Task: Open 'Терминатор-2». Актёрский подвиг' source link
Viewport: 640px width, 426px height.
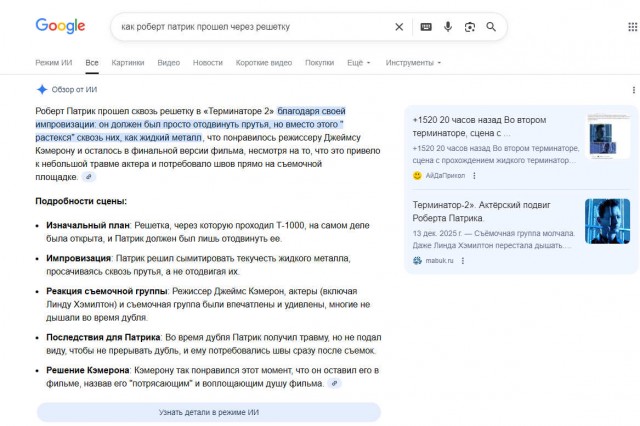Action: 482,211
